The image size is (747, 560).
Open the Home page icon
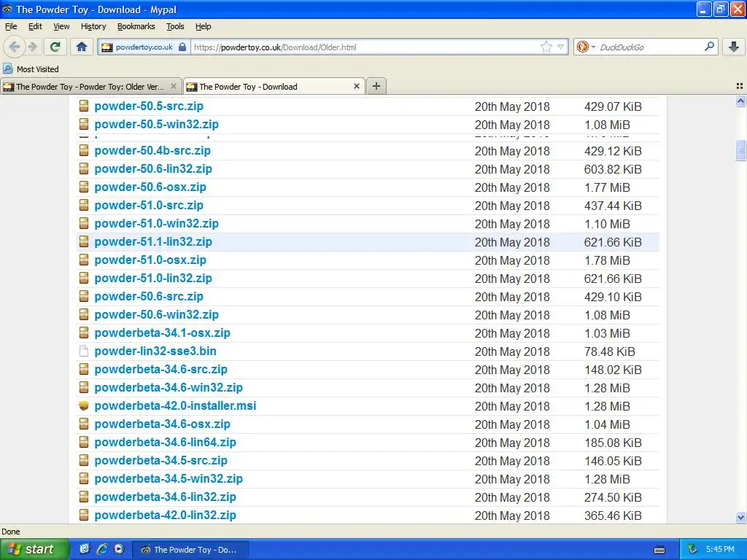[82, 47]
